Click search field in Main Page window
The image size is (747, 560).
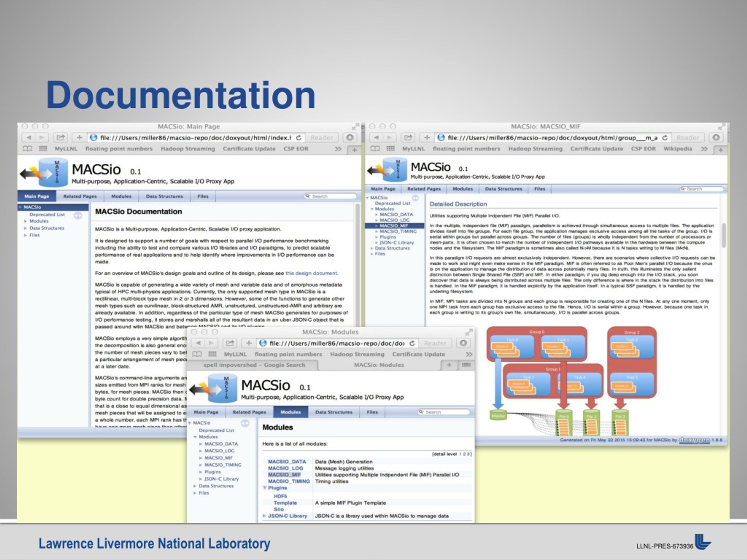(330, 197)
